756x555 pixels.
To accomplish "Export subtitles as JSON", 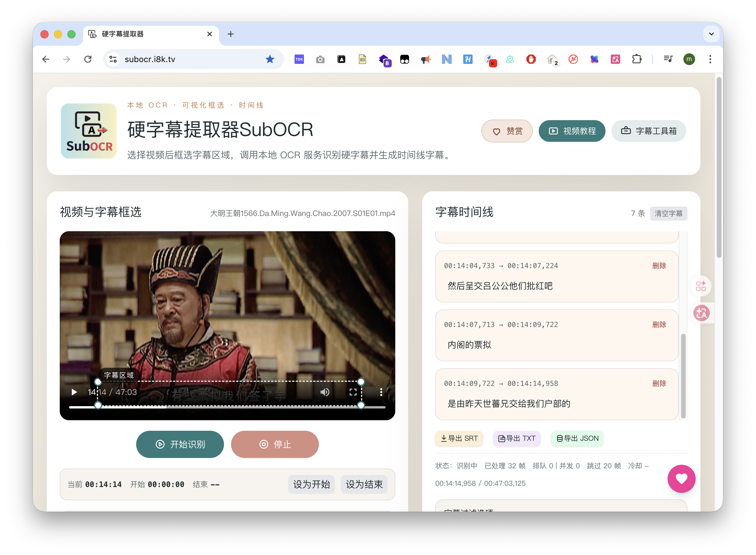I will 577,438.
